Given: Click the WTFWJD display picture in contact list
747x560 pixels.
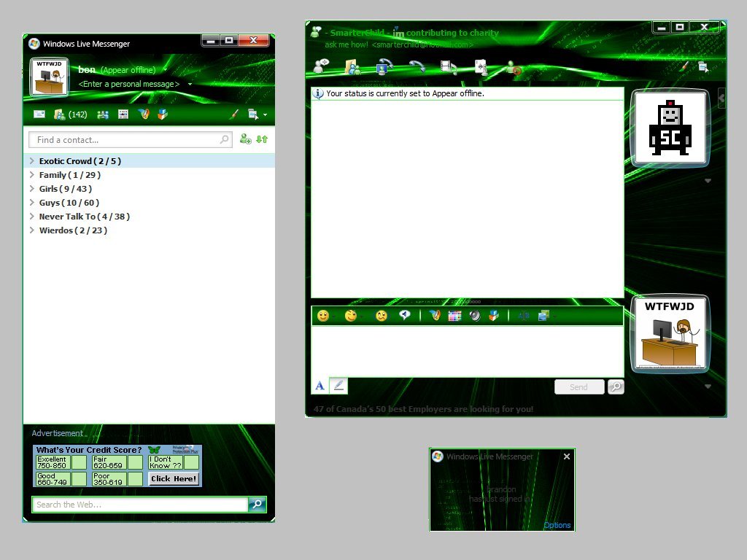Looking at the screenshot, I should click(x=50, y=77).
